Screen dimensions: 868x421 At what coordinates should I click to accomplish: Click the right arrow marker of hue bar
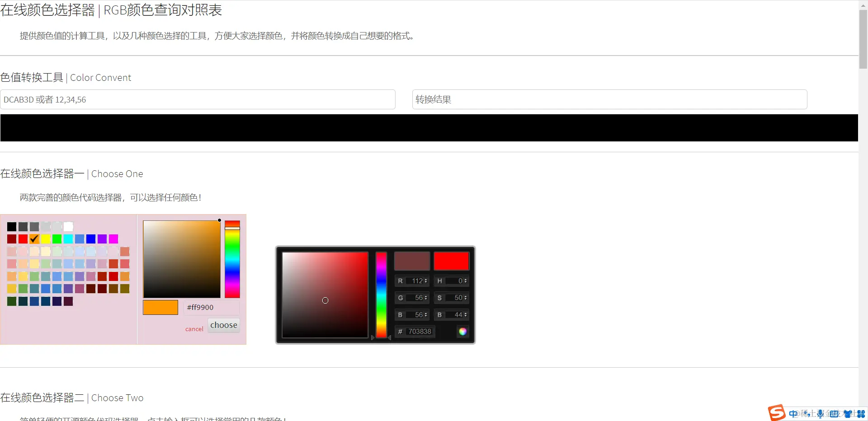389,338
